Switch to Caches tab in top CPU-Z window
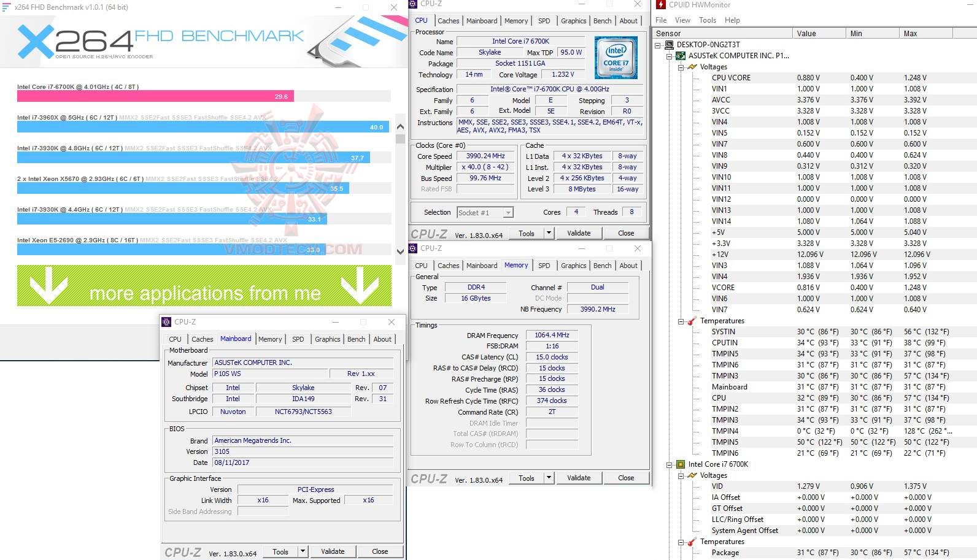Image resolution: width=977 pixels, height=560 pixels. 448,21
